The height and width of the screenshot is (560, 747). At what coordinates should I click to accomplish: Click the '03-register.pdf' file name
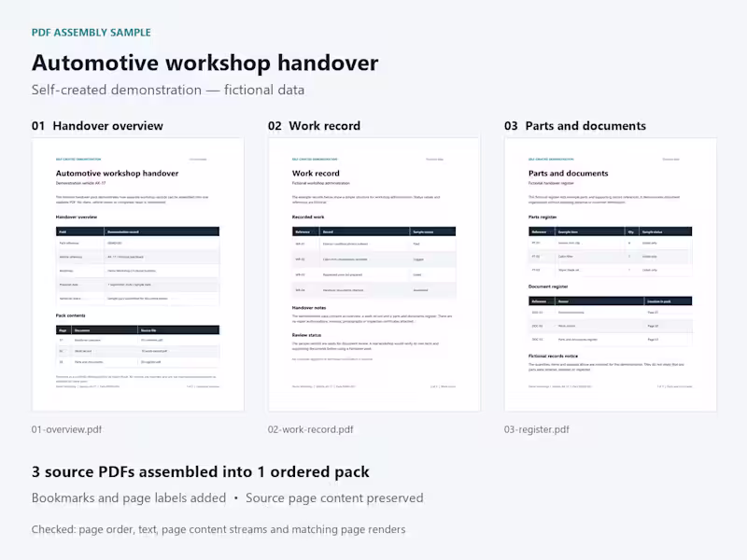(x=537, y=429)
